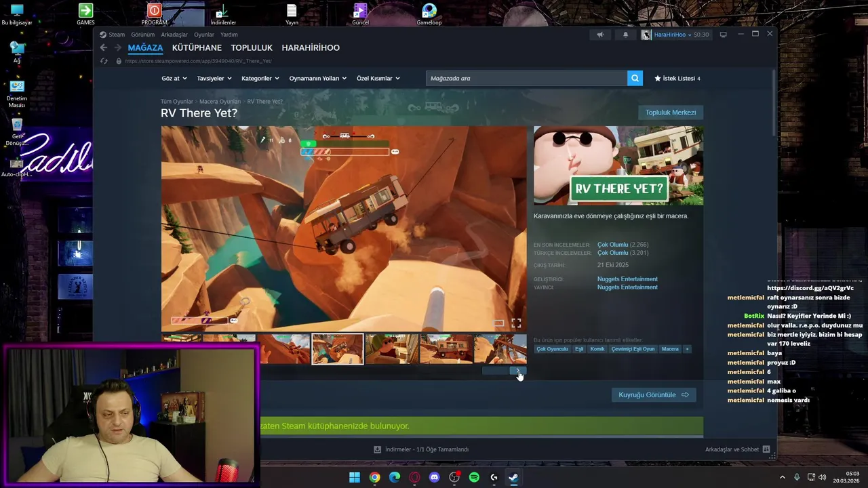
Task: Open Gameloop desktop icon
Action: (x=429, y=14)
